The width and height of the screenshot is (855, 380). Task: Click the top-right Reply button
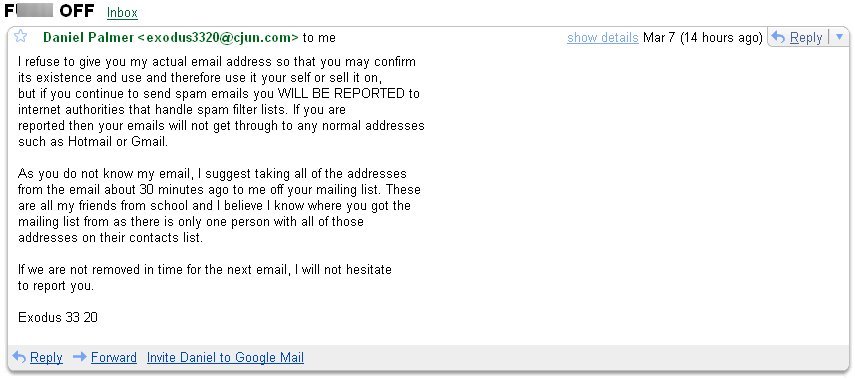pyautogui.click(x=798, y=38)
